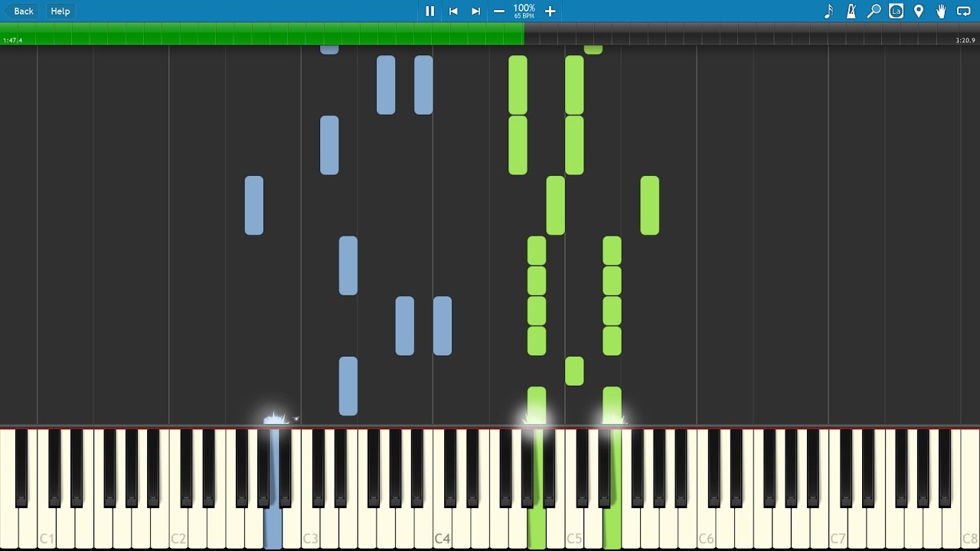Seek into the unplayed dark timeline section

coord(752,34)
